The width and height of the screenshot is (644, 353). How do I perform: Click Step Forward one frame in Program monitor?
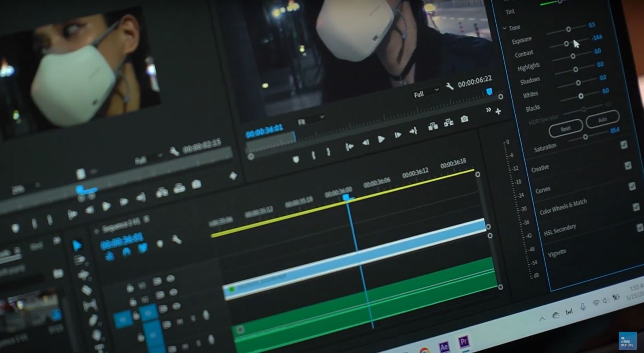click(398, 135)
